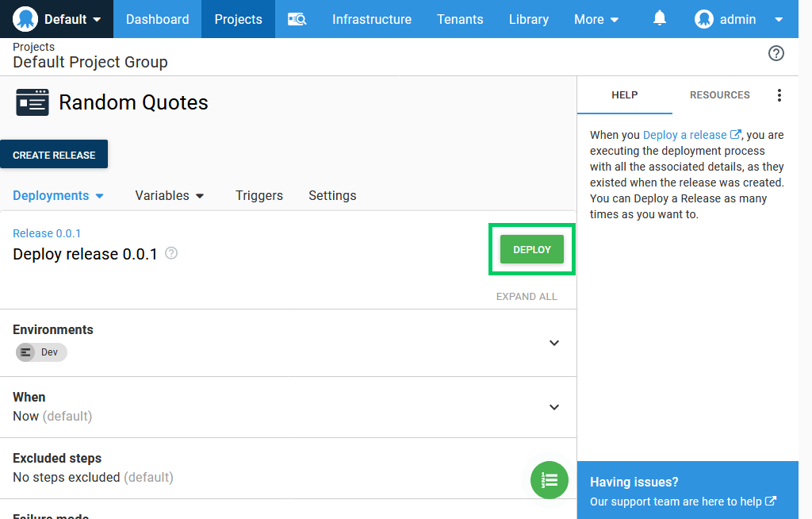Open the help question mark at top right
The width and height of the screenshot is (812, 519).
(x=776, y=53)
